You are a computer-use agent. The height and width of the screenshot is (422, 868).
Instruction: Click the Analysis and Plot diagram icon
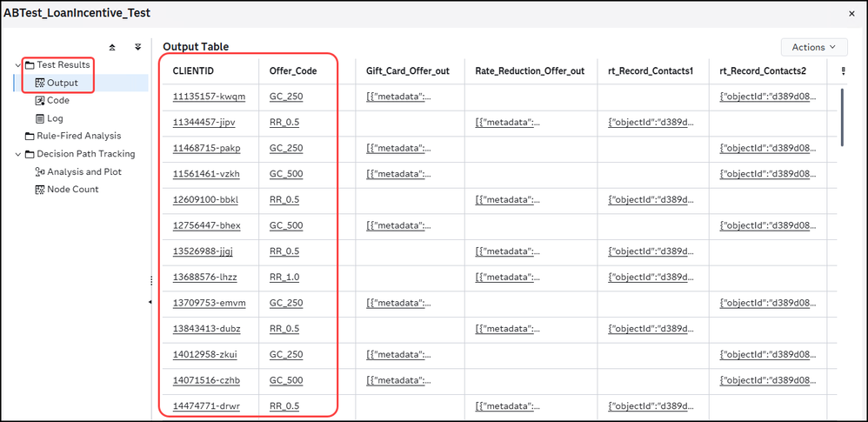[40, 171]
